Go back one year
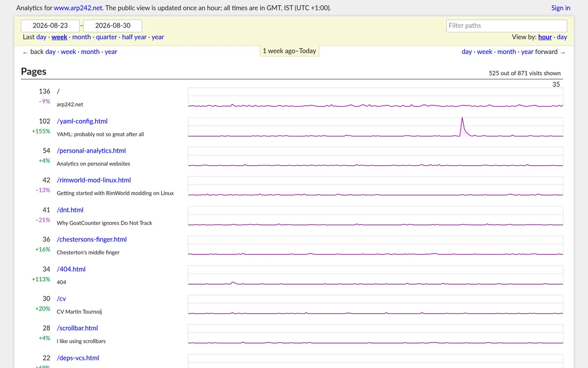 pos(111,52)
